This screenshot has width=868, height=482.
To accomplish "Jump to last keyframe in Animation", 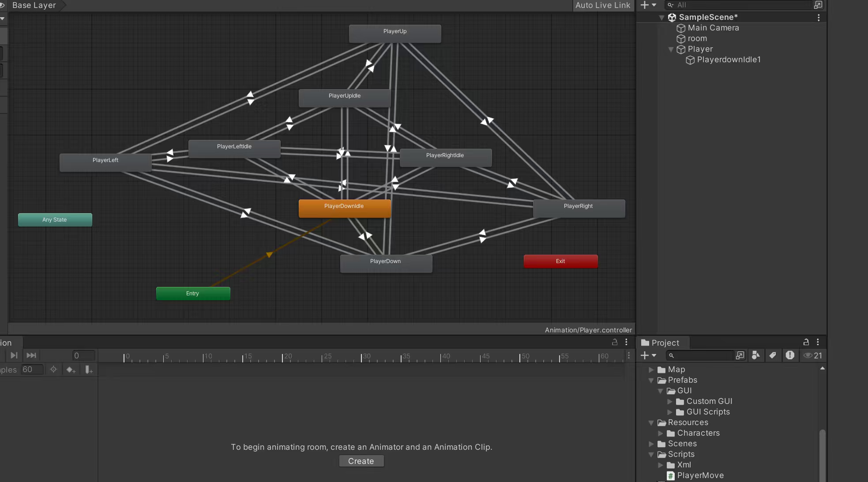I will coord(31,355).
